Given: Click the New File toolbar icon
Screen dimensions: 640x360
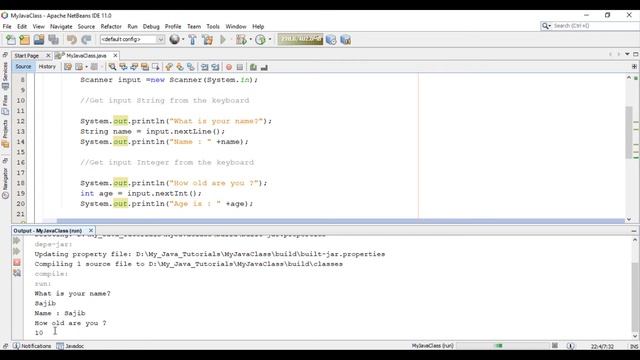Looking at the screenshot, I should point(10,40).
